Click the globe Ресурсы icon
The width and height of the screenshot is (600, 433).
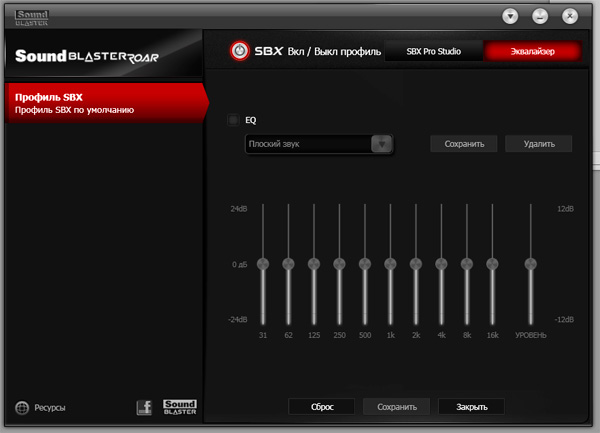22,408
